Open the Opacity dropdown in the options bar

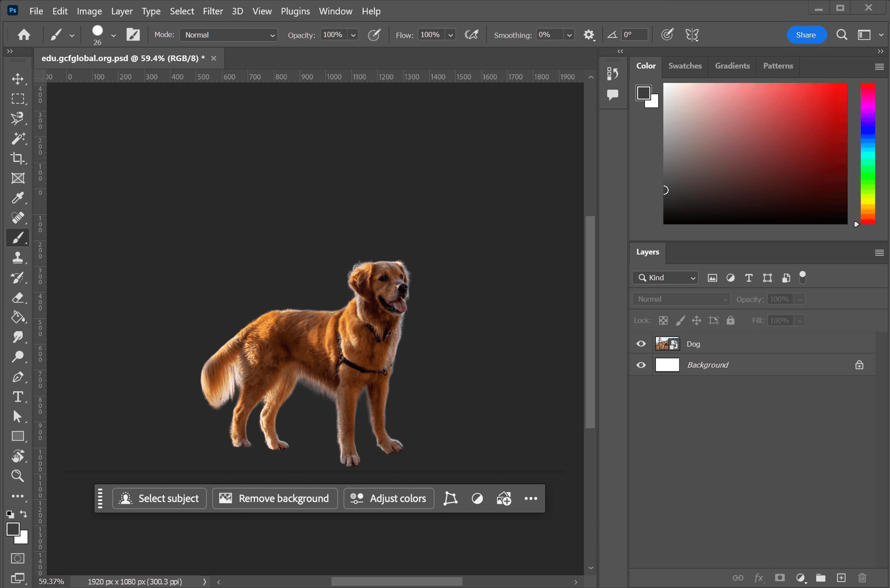pos(352,34)
